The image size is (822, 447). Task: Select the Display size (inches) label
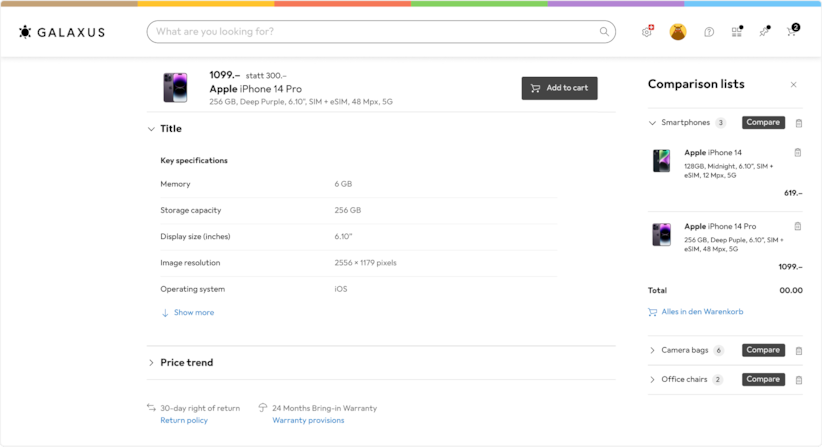pyautogui.click(x=196, y=236)
